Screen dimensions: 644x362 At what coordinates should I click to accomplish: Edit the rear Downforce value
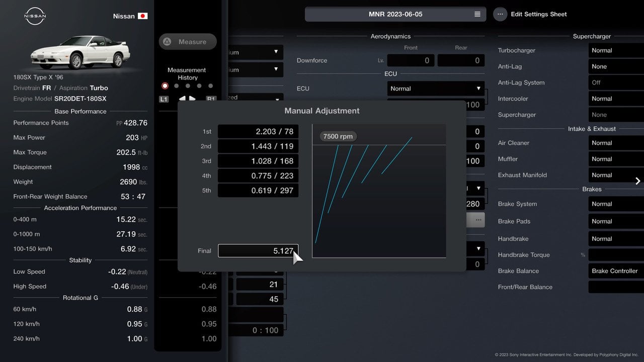click(461, 60)
